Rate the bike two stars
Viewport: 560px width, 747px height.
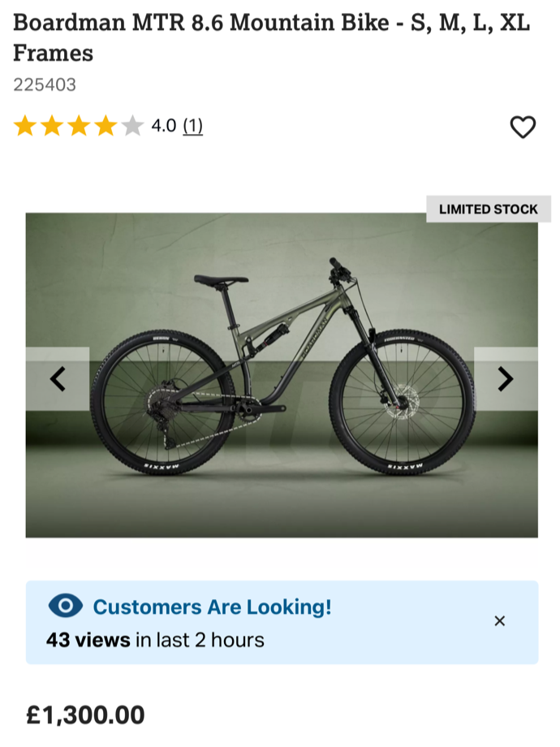(53, 126)
